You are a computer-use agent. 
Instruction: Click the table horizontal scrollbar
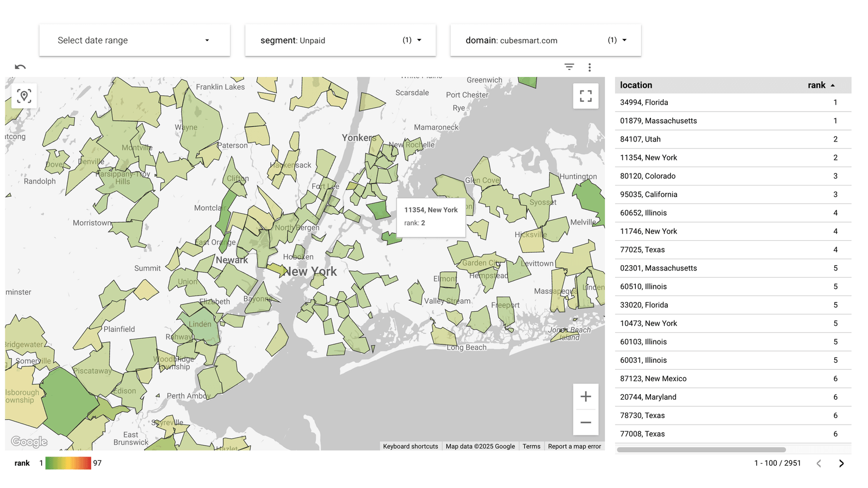point(701,450)
